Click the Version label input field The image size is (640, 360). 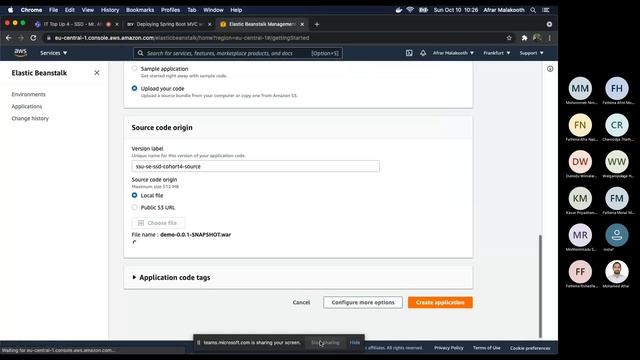[x=256, y=166]
